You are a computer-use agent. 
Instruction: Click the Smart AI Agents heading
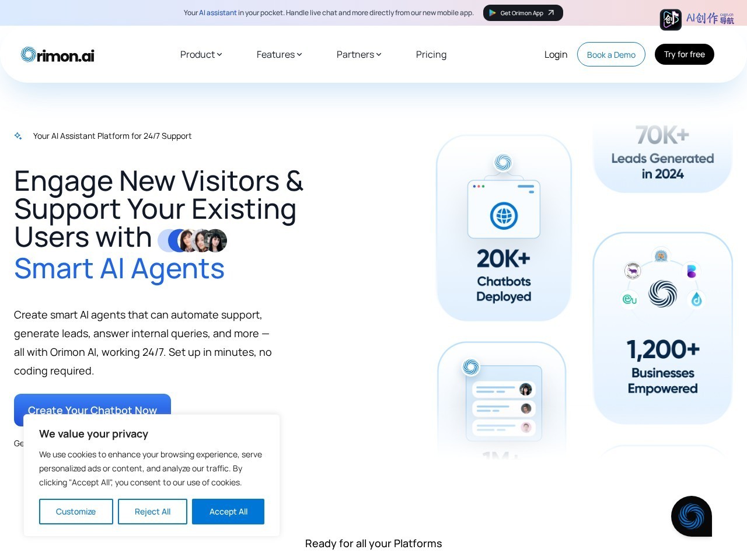pyautogui.click(x=119, y=269)
